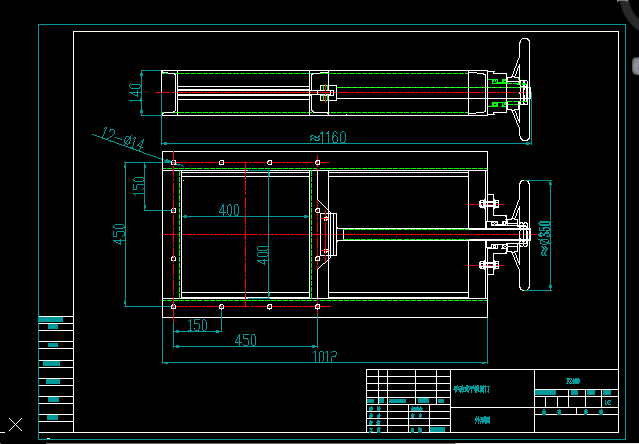Screen dimensions: 639x444
Task: Click the 12-Ø14 hole callout label
Action: (123, 138)
